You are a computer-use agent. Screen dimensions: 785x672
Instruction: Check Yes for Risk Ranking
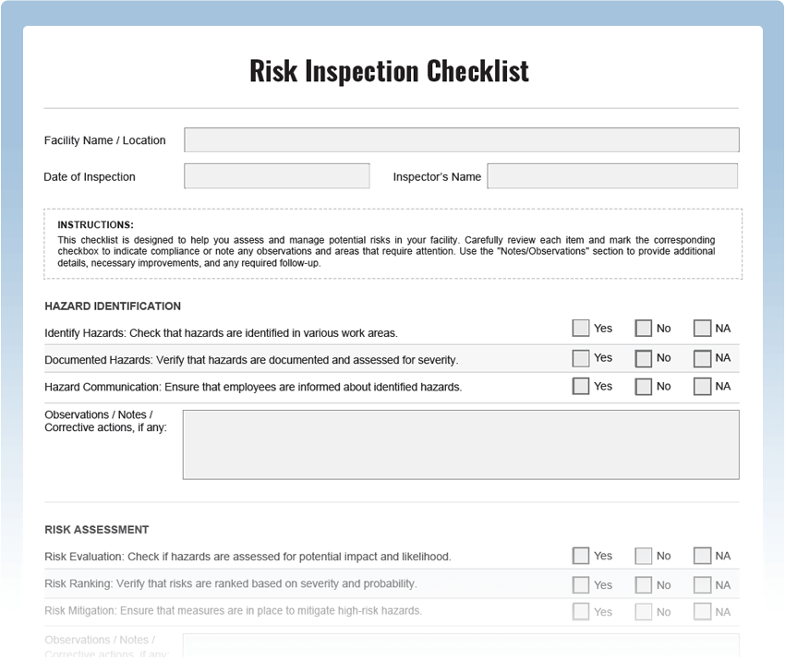coord(580,585)
